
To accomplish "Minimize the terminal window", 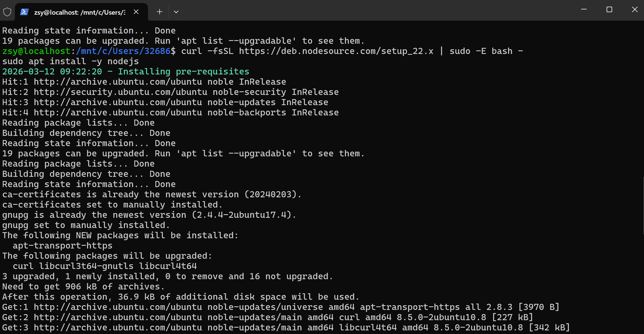I will (x=584, y=10).
